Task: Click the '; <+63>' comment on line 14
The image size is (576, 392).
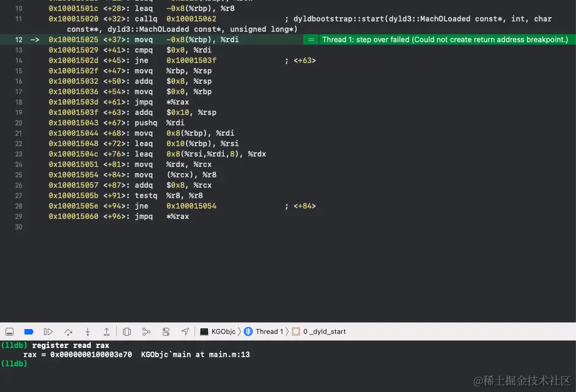Action: pos(300,61)
